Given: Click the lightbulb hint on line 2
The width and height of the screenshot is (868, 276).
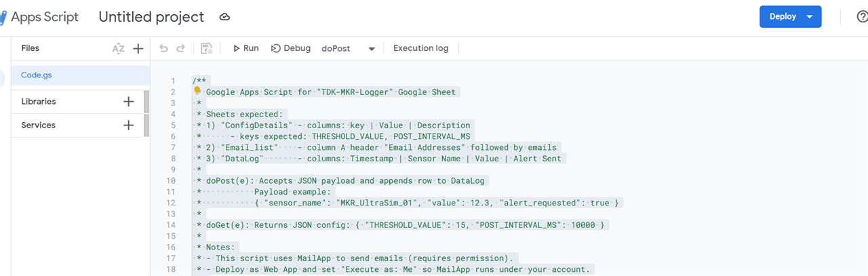Looking at the screenshot, I should point(197,91).
